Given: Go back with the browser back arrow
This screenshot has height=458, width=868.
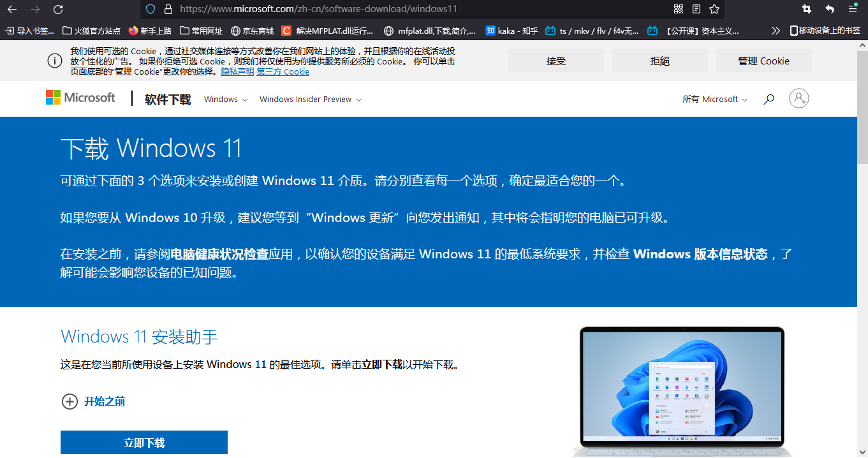Looking at the screenshot, I should (x=12, y=9).
